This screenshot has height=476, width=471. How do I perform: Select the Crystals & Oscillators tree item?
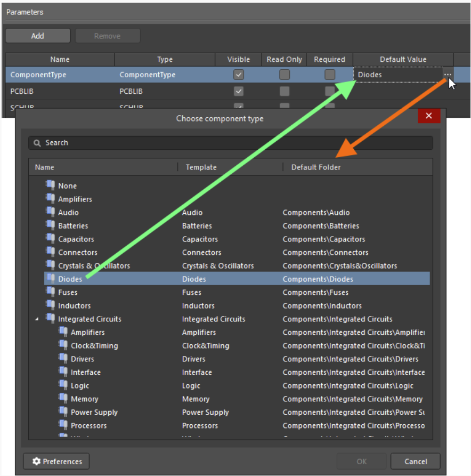click(94, 265)
